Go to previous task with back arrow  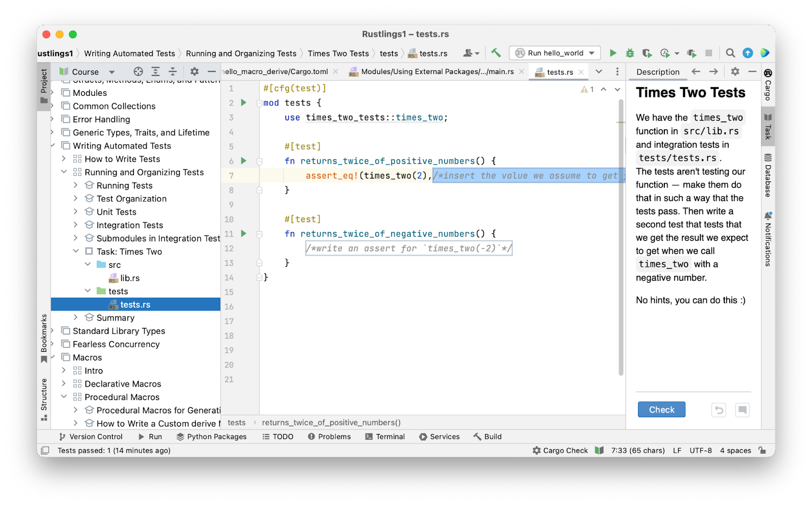point(696,71)
